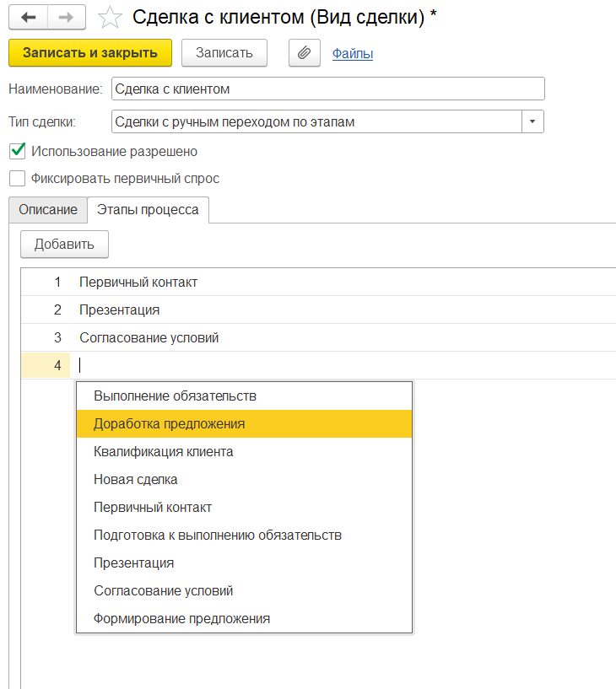The height and width of the screenshot is (689, 616).
Task: Select the Презентация stage row 2
Action: point(318,310)
